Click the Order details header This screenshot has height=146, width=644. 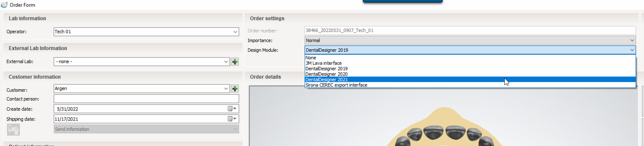point(265,77)
